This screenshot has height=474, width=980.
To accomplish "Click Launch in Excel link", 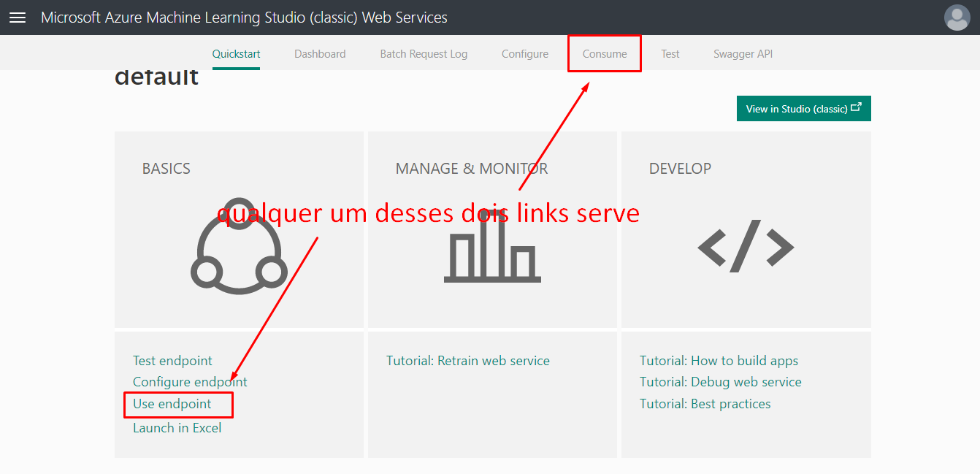I will pos(177,428).
